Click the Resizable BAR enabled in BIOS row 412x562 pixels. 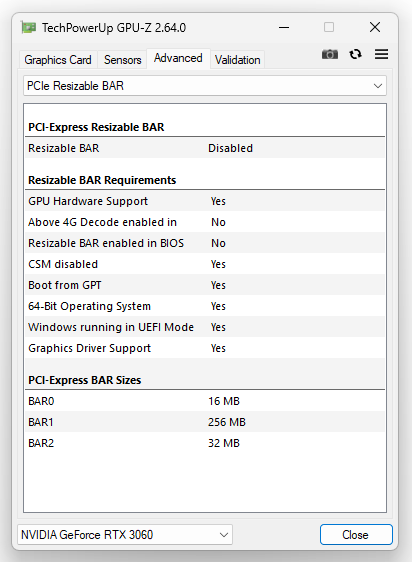click(x=205, y=243)
